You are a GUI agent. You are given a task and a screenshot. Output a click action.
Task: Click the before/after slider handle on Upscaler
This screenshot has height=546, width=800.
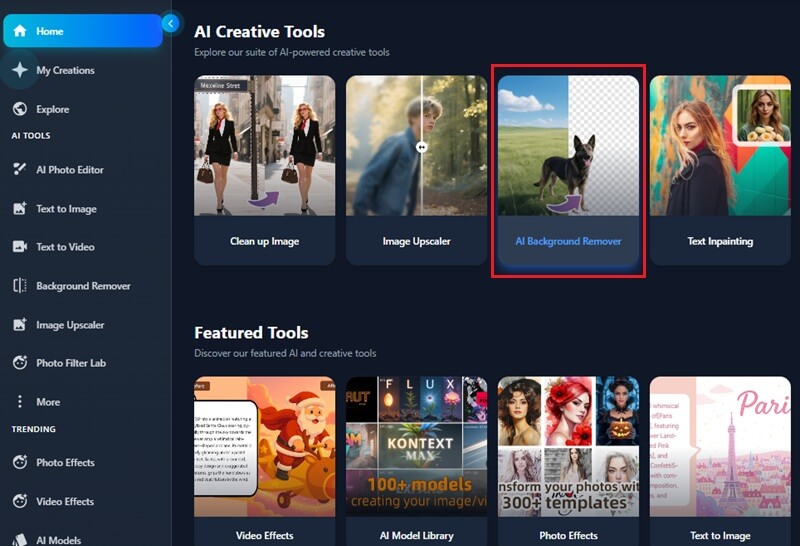421,147
